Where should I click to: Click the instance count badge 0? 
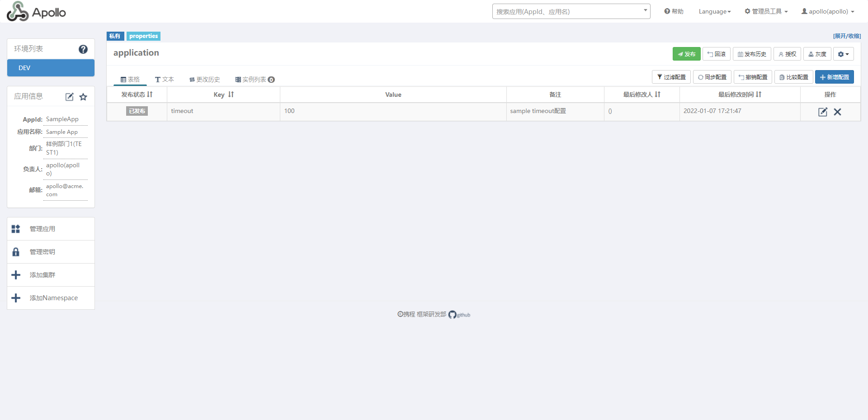click(x=271, y=80)
